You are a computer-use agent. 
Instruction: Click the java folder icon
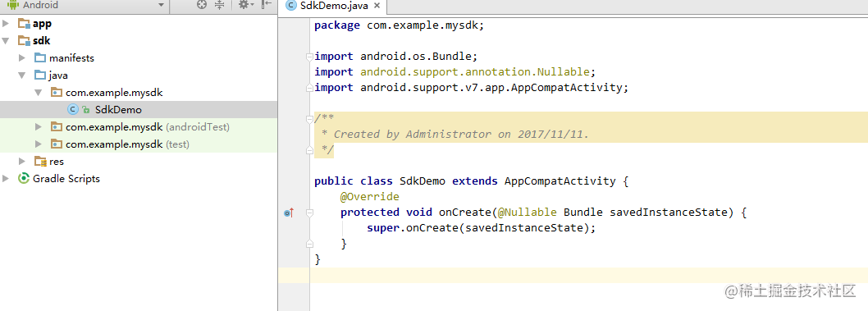coord(40,75)
